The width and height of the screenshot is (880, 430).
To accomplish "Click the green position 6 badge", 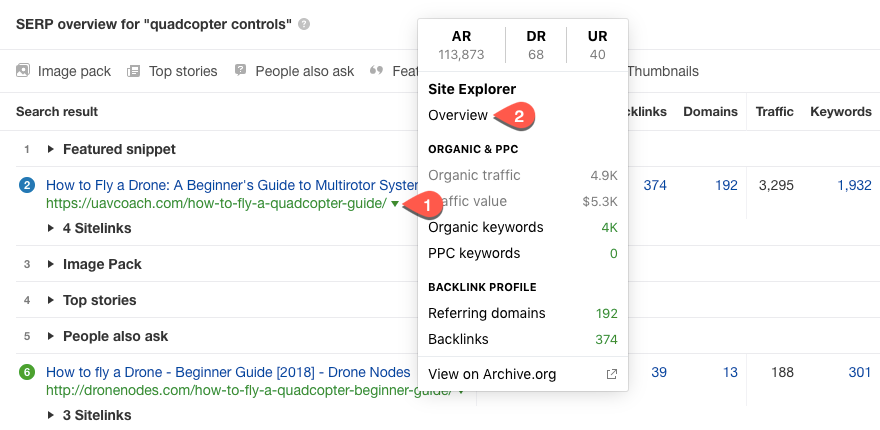I will [x=27, y=372].
